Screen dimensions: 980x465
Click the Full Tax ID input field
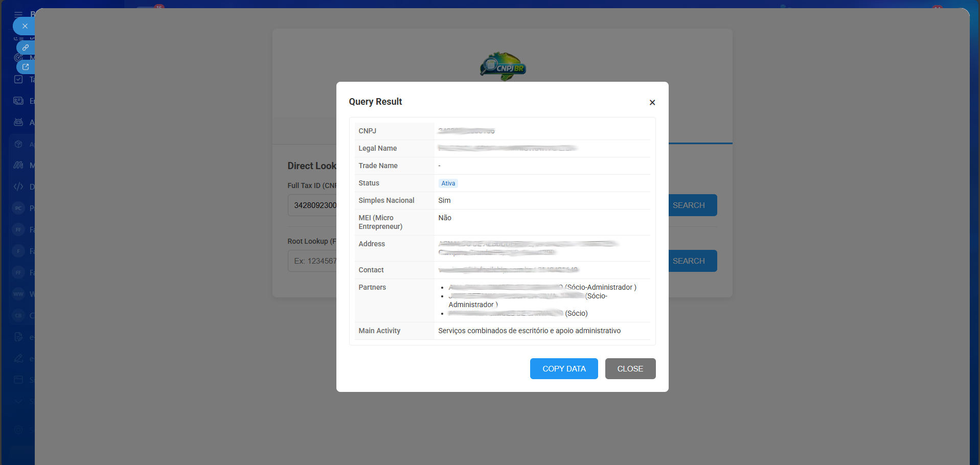313,205
